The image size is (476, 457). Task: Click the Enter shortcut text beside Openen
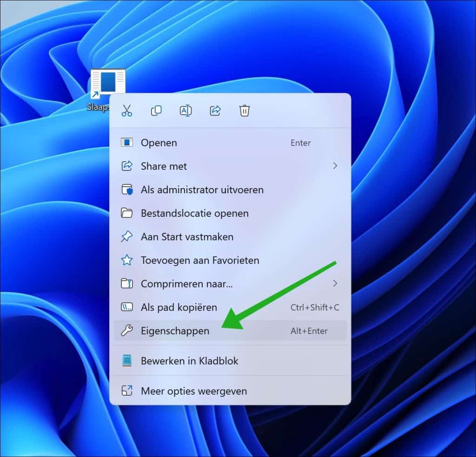tap(301, 143)
